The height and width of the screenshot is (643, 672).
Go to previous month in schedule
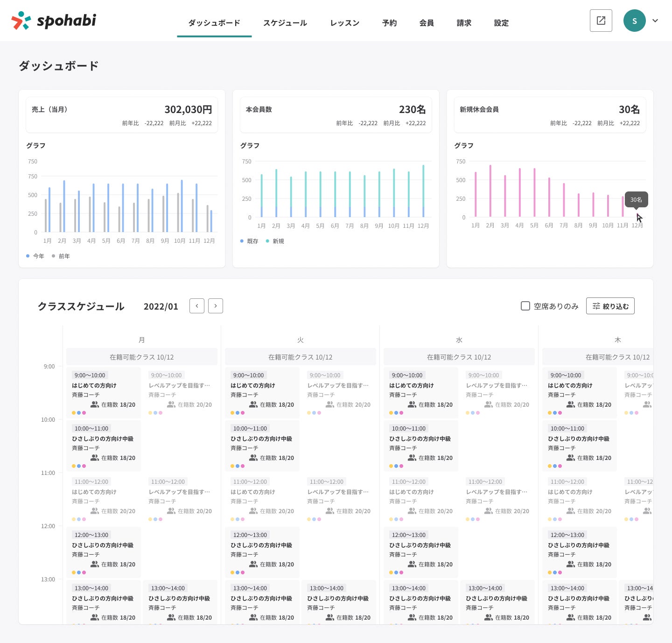pos(197,306)
